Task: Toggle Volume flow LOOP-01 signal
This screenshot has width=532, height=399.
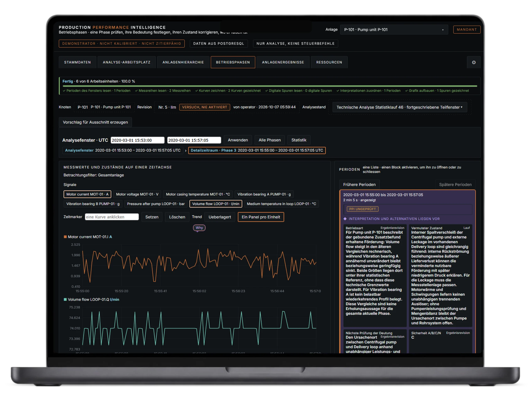Action: tap(216, 204)
